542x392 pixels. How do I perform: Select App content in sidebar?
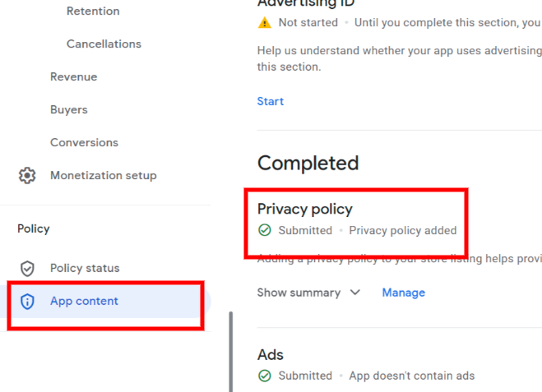coord(84,302)
